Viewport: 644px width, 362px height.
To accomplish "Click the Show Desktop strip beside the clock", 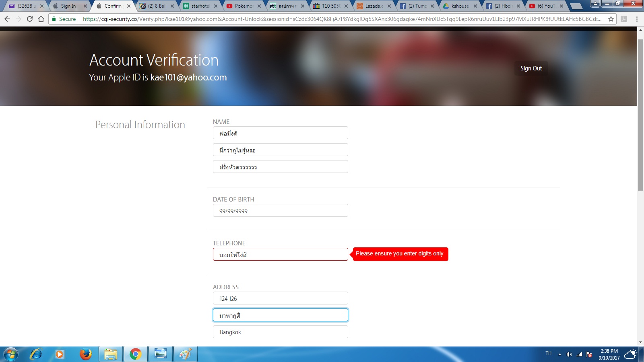I will click(641, 354).
